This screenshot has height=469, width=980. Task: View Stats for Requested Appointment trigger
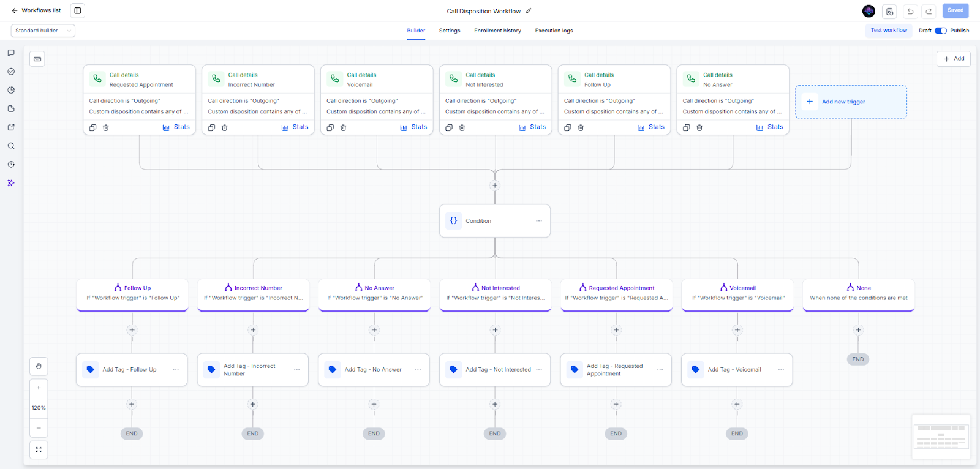[176, 127]
